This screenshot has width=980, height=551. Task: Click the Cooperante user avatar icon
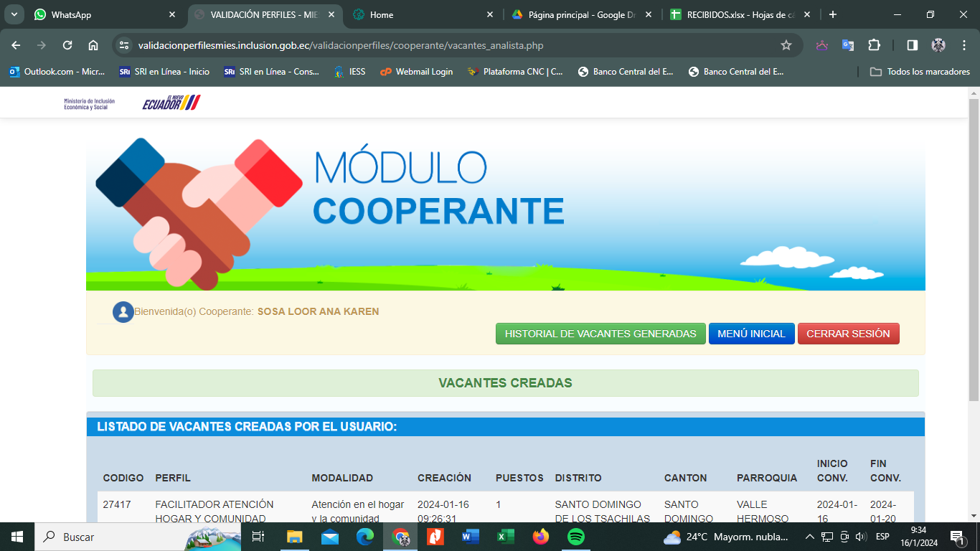(123, 312)
